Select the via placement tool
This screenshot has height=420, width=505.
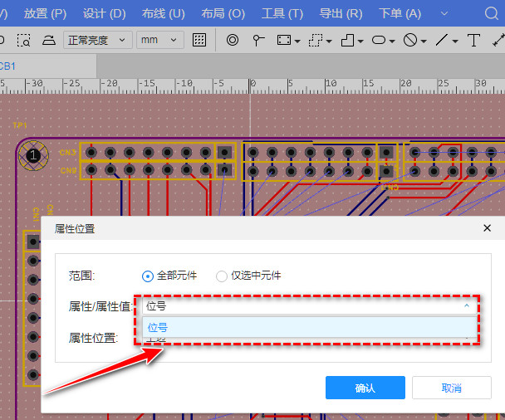coord(233,40)
